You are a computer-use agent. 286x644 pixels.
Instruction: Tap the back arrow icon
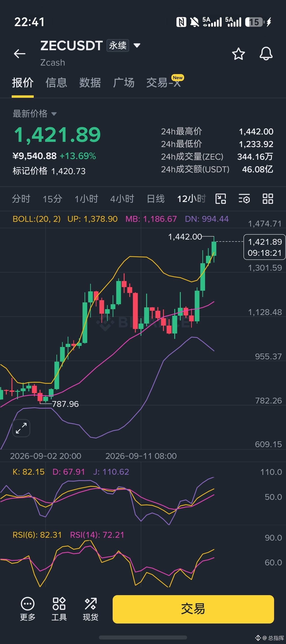20,54
